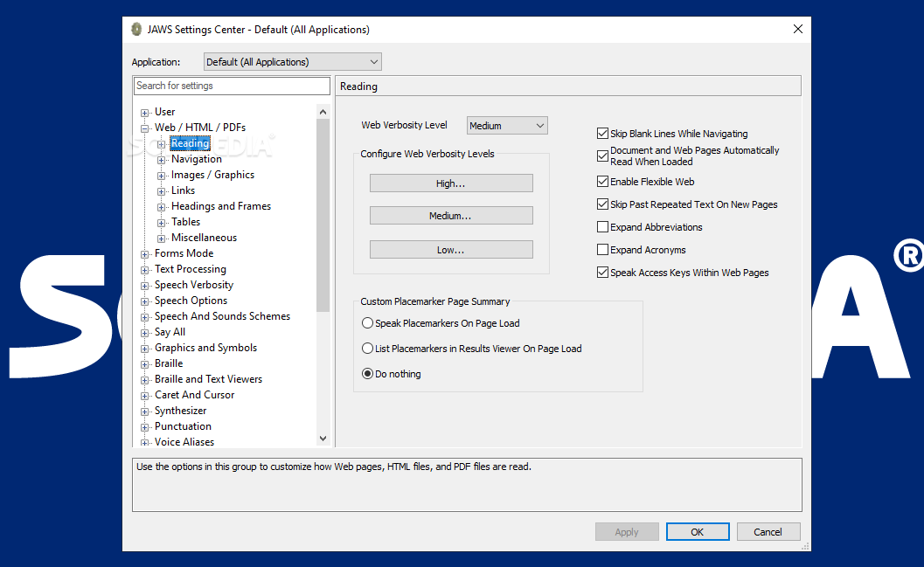Open the Web Verbosity Level dropdown

coord(507,126)
